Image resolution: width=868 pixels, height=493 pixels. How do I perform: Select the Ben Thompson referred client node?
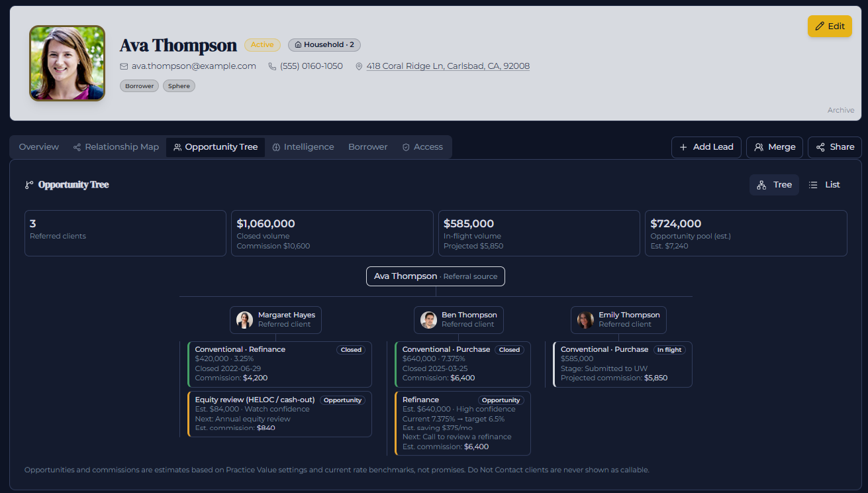pyautogui.click(x=459, y=320)
